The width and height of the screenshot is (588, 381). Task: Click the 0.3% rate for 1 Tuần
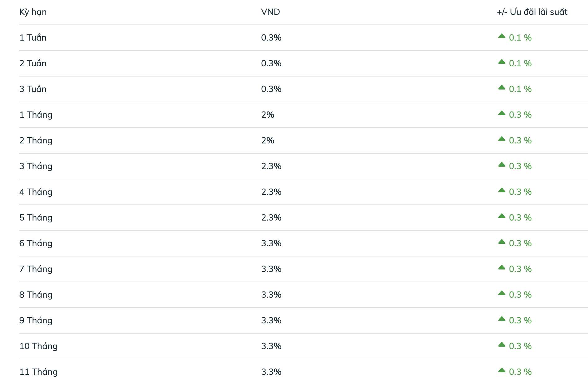pos(271,37)
